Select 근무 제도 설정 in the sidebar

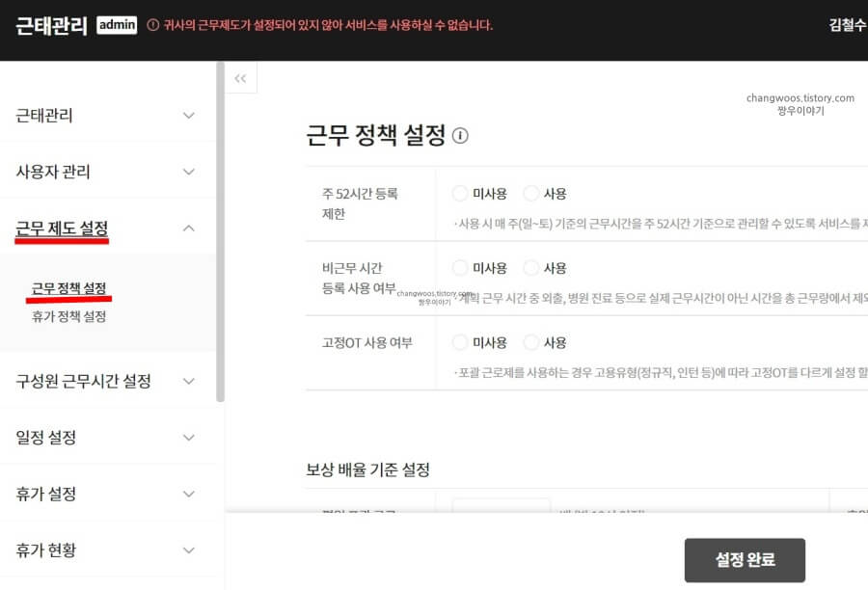[x=62, y=228]
